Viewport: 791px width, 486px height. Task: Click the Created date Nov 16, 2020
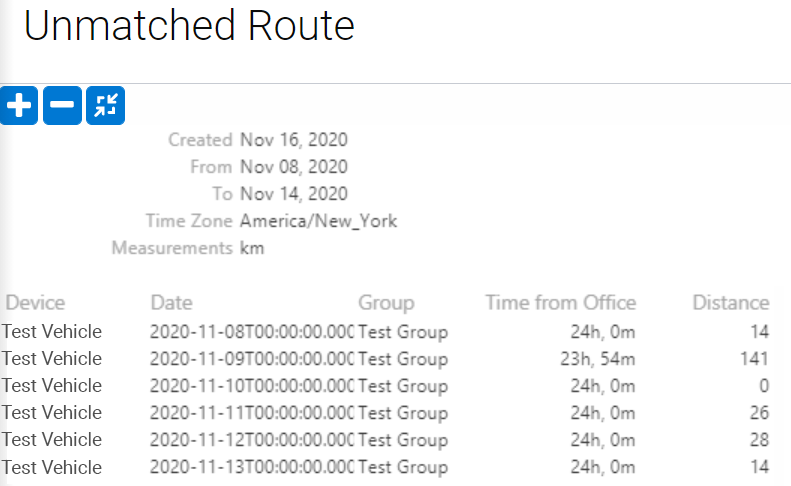[294, 140]
